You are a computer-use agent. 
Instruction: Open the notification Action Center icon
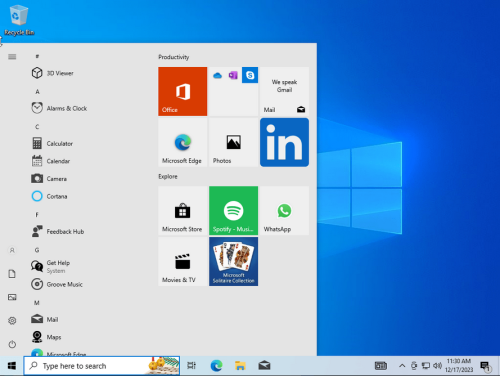486,366
